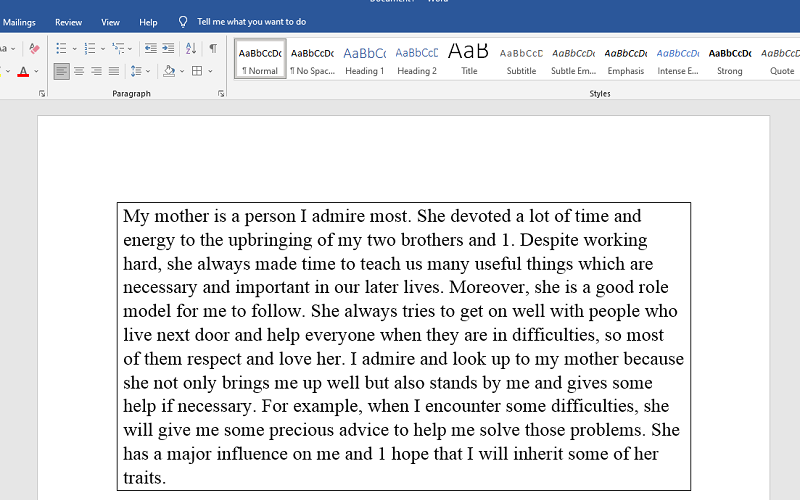
Task: Align the text to the right
Action: (x=96, y=71)
